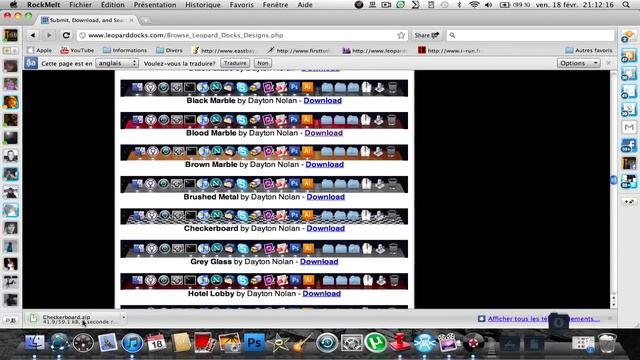Open Finder from the Dock
The height and width of the screenshot is (360, 640).
[35, 342]
